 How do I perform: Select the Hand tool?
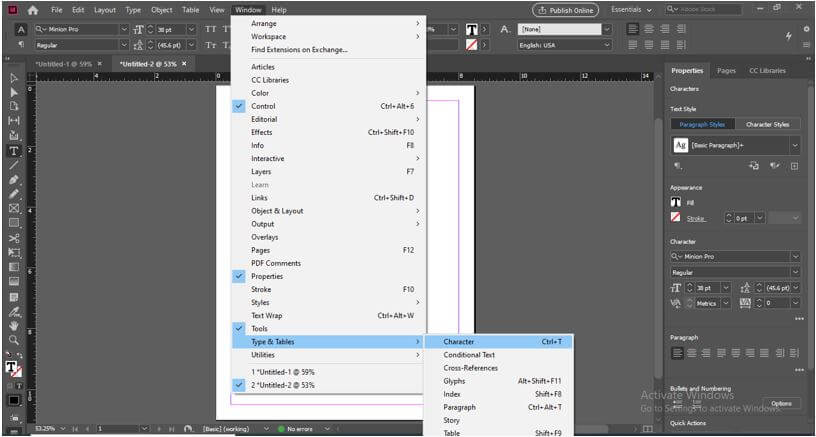(14, 326)
